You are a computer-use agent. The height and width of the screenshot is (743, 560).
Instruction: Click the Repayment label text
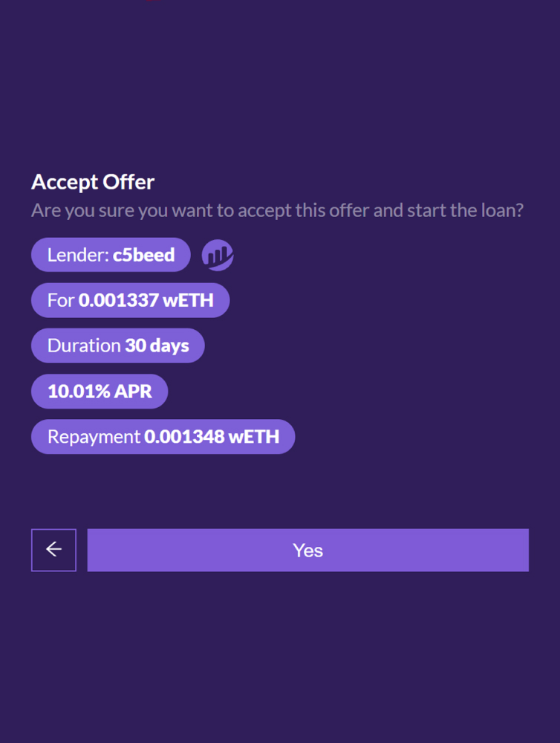[x=94, y=437]
